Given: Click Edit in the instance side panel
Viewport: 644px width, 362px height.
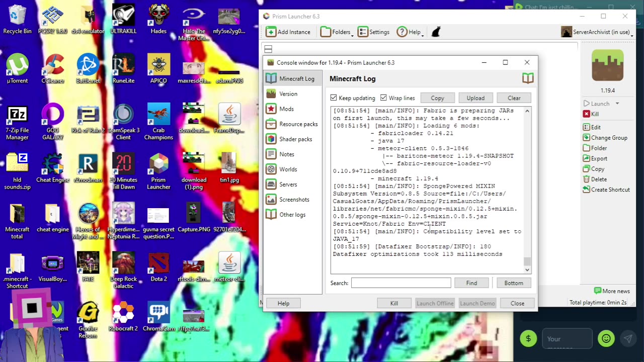Looking at the screenshot, I should coord(592,127).
